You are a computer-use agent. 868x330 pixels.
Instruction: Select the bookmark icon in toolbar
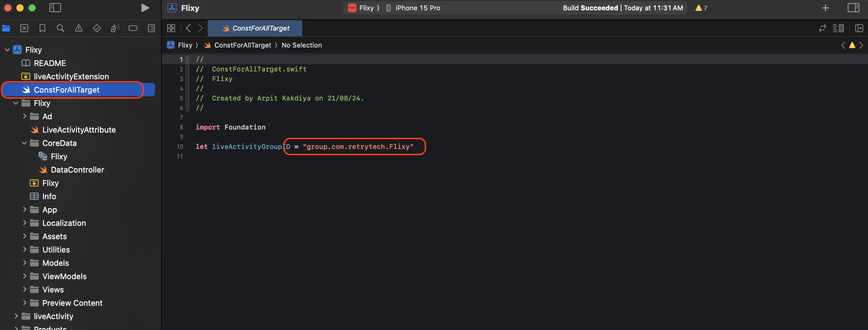41,29
